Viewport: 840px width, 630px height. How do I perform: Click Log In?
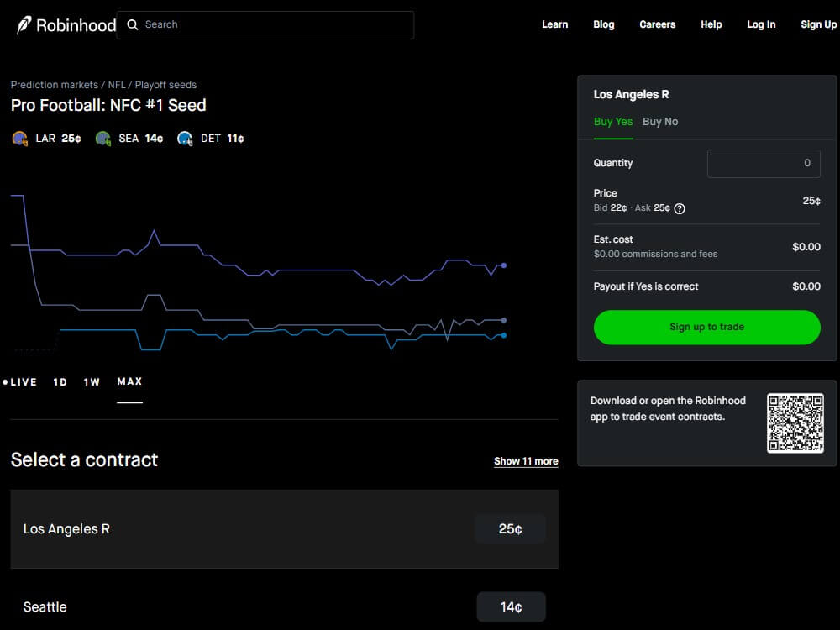(761, 24)
